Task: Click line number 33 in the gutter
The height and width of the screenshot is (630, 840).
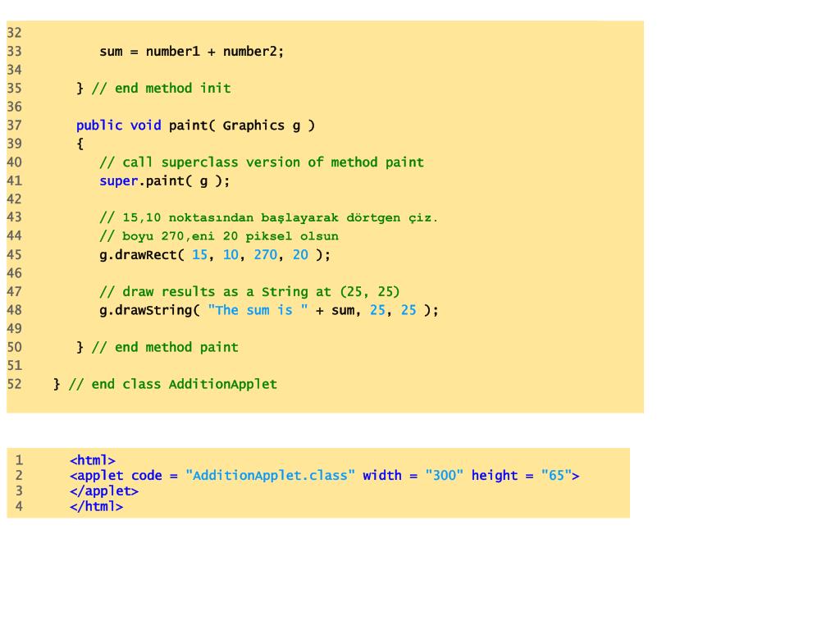Action: pyautogui.click(x=15, y=52)
